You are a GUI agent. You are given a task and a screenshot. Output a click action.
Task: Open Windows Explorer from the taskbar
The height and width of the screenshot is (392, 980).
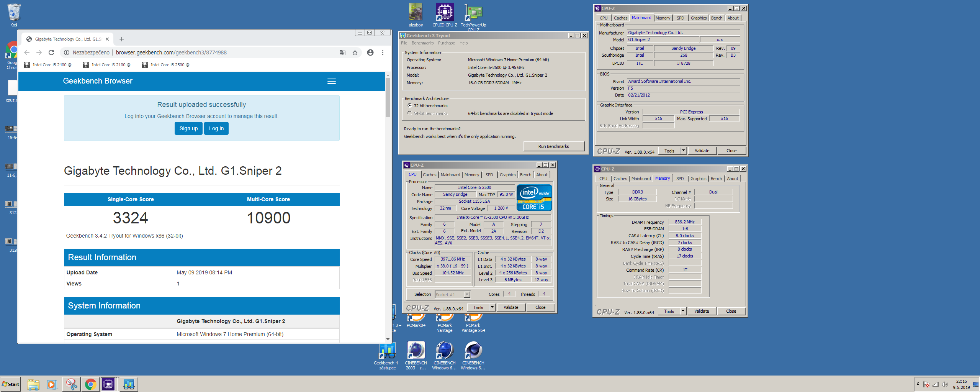(33, 384)
